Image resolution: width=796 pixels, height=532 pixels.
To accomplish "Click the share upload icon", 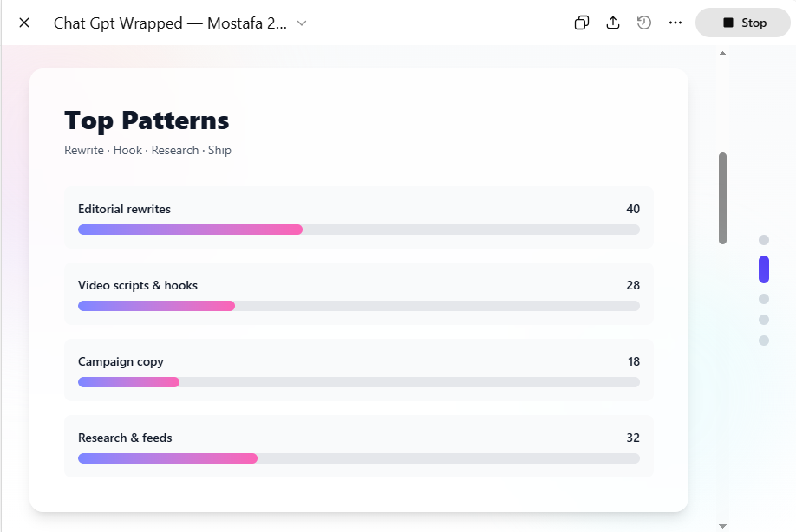I will pos(613,23).
